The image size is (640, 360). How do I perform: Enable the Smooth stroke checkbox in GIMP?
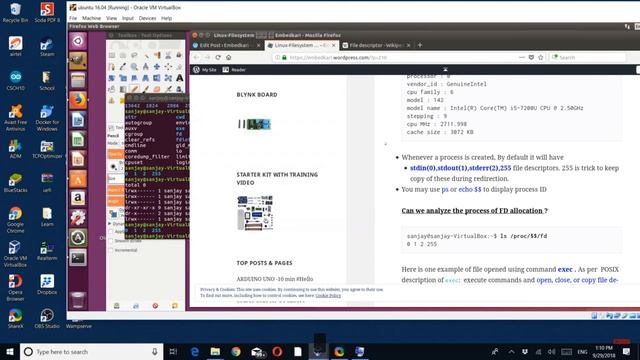coord(111,240)
